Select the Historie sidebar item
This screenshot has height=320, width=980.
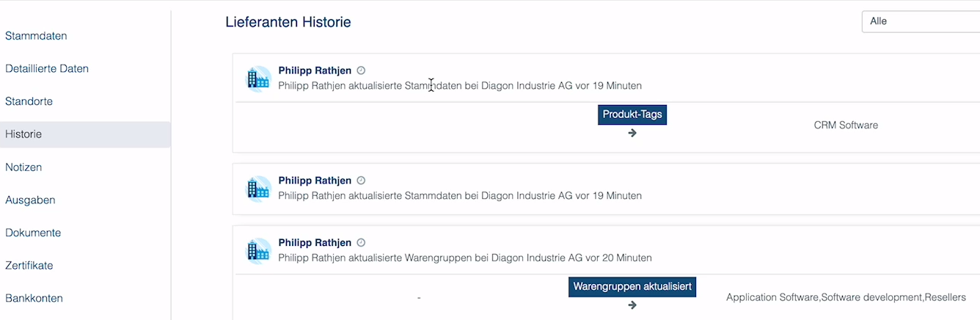pyautogui.click(x=23, y=134)
